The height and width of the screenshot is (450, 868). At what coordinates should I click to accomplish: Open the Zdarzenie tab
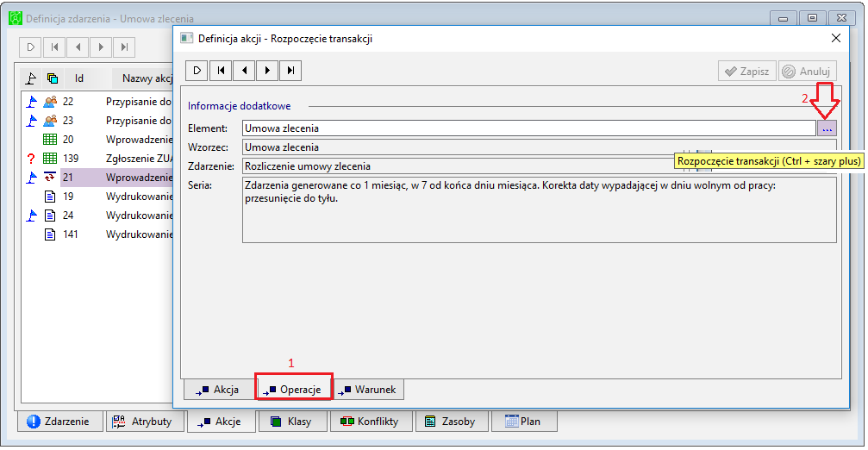click(60, 422)
